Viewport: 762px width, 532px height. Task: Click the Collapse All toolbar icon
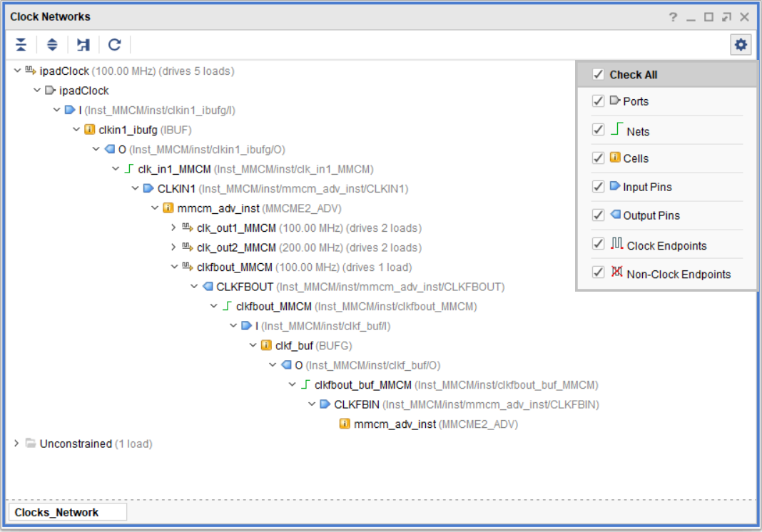pyautogui.click(x=21, y=45)
